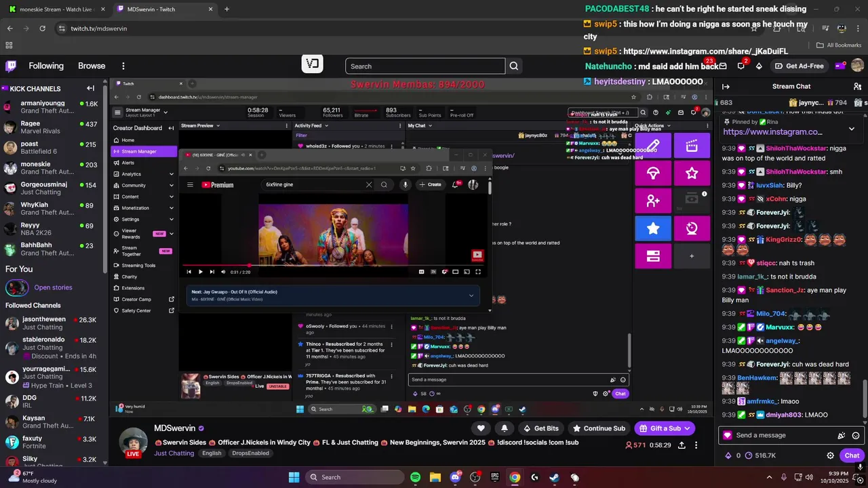Click Open stories link

(x=53, y=287)
